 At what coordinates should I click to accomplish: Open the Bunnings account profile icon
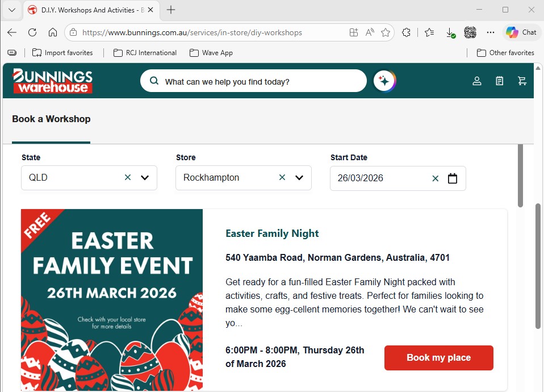(x=476, y=81)
